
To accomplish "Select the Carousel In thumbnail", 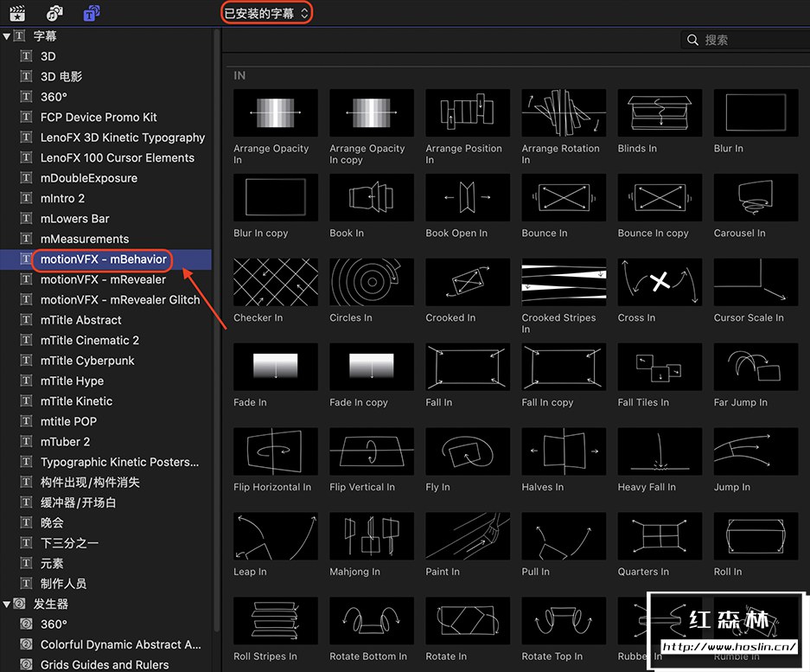I will [x=756, y=197].
